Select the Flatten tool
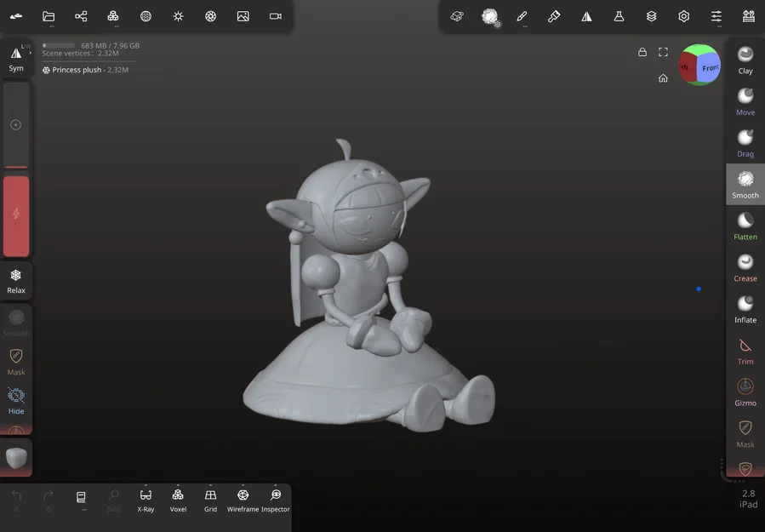 pos(745,226)
